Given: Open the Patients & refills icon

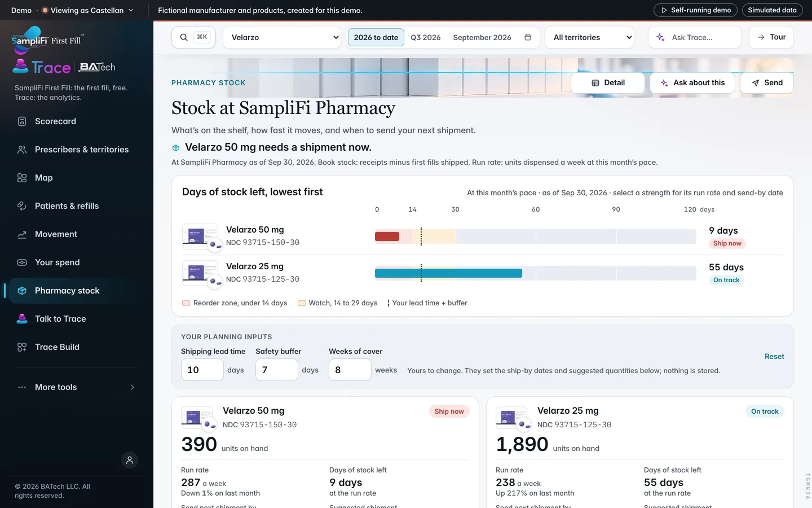Looking at the screenshot, I should [x=22, y=206].
